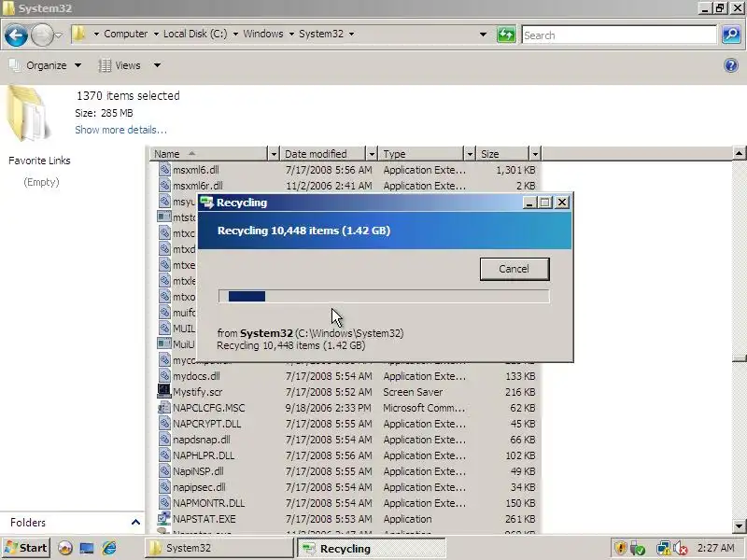Close the Recycling dialog
The width and height of the screenshot is (747, 560).
click(x=562, y=203)
